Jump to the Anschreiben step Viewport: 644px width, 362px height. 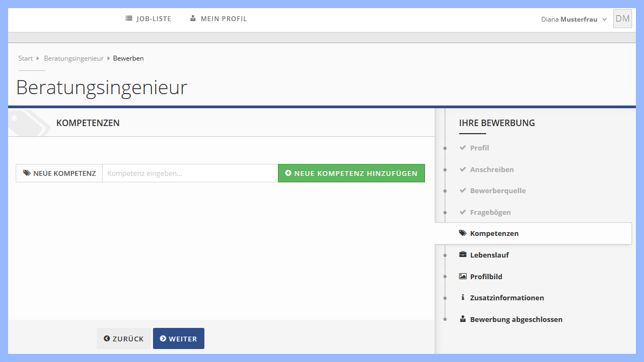[492, 169]
